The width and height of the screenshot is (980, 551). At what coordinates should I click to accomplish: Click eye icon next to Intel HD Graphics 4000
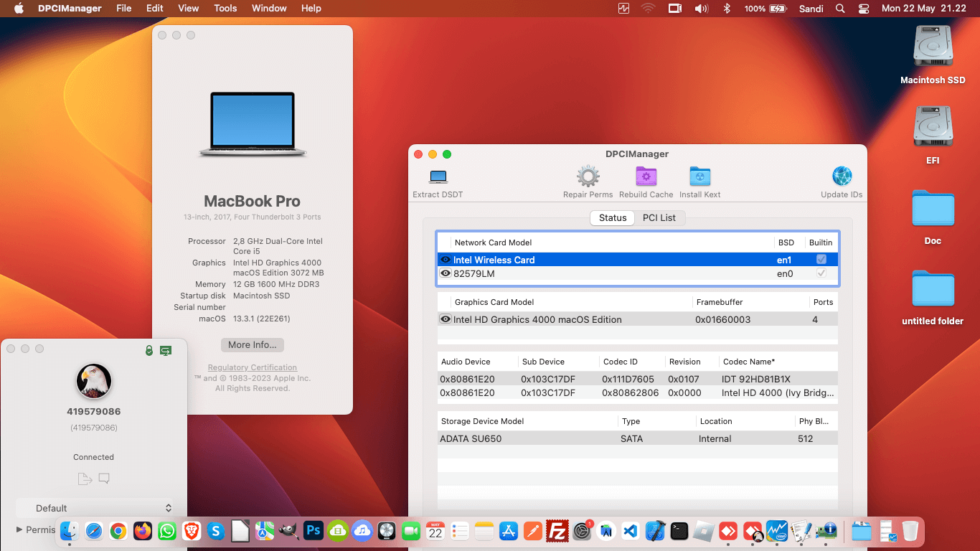click(x=446, y=320)
